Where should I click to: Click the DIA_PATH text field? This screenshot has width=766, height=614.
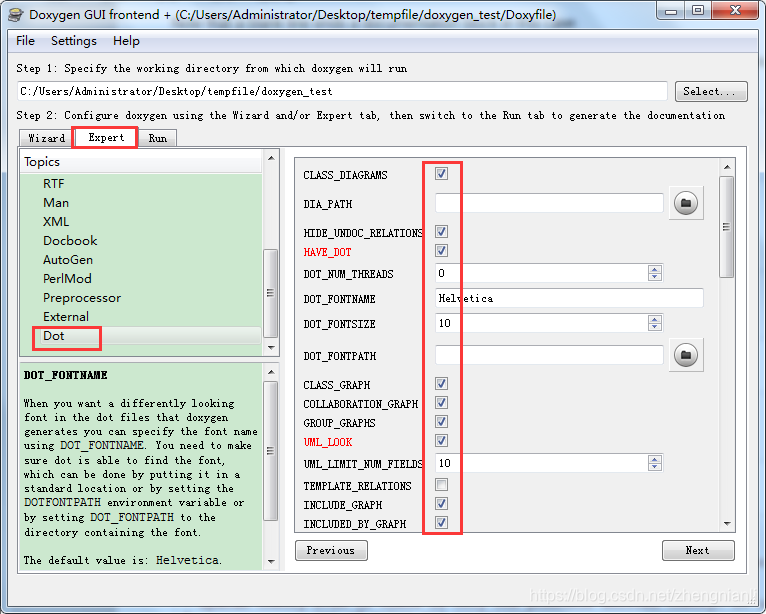549,203
